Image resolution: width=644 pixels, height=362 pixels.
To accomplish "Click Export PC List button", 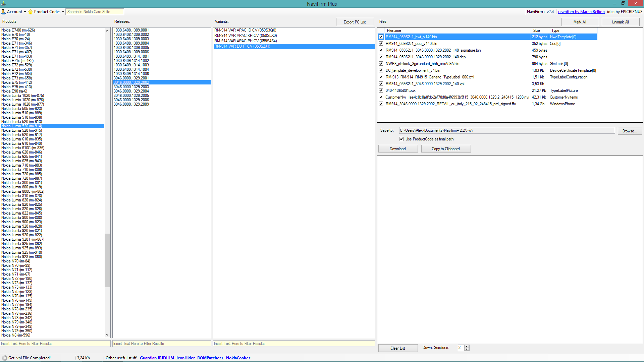I will 355,22.
